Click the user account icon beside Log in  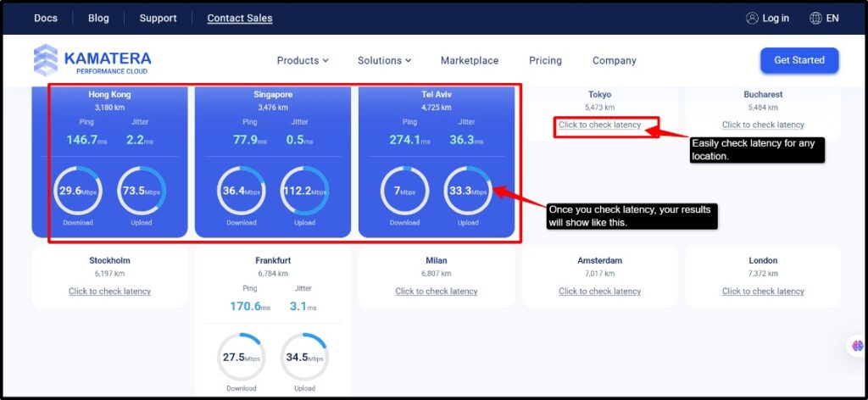pyautogui.click(x=752, y=19)
